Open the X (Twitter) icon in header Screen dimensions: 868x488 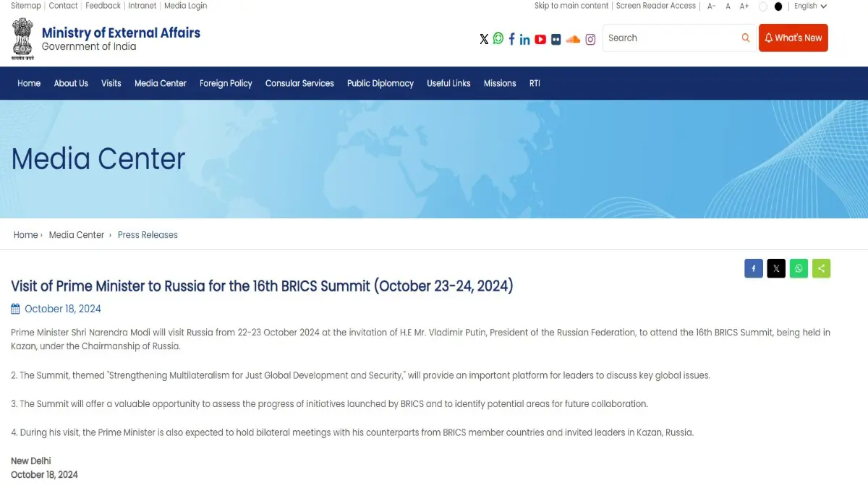click(484, 39)
